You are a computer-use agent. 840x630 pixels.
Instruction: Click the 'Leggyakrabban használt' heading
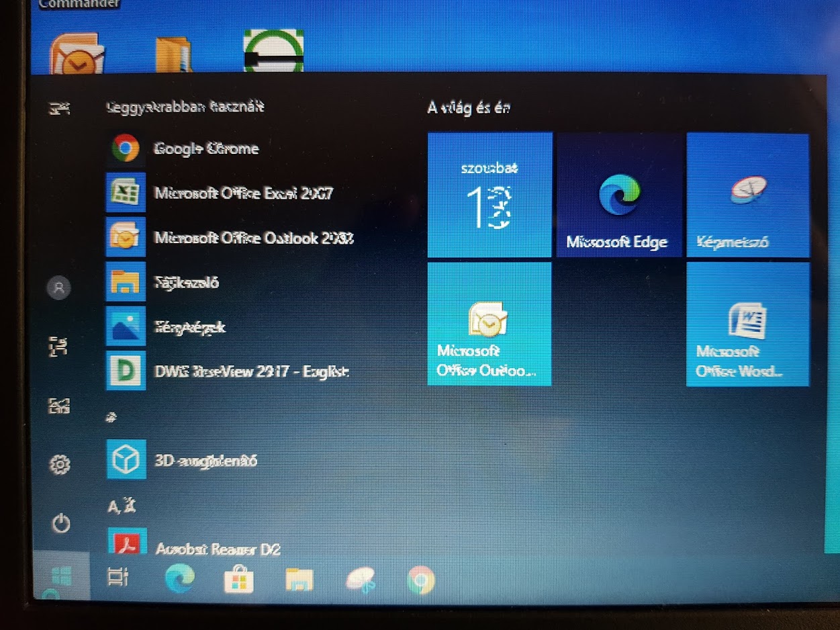(x=185, y=107)
